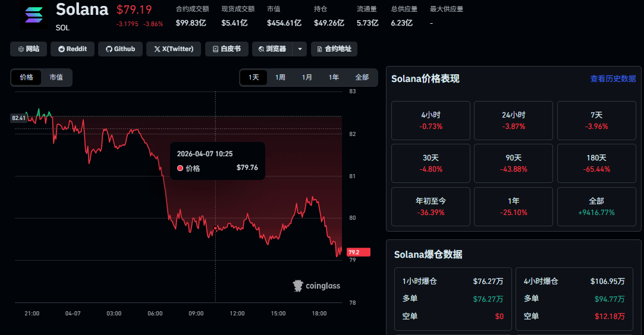This screenshot has width=644, height=335.
Task: Select the 1天 time range
Action: [x=254, y=77]
